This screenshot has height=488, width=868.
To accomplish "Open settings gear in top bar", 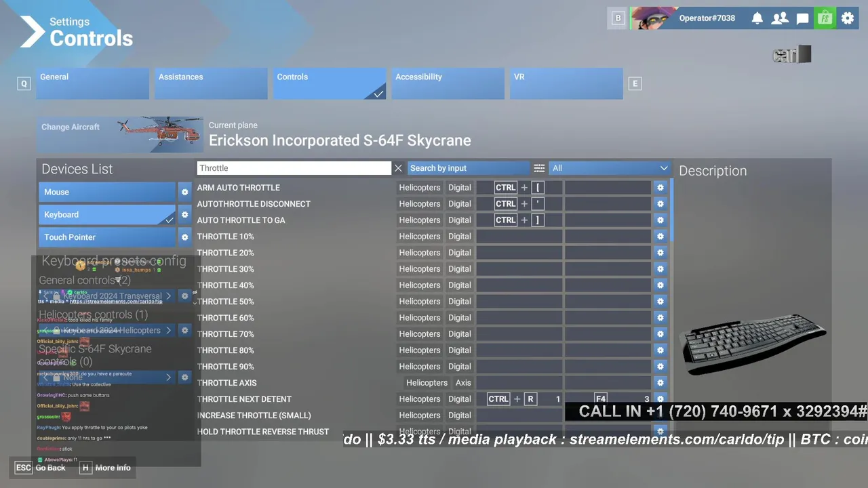I will (848, 18).
